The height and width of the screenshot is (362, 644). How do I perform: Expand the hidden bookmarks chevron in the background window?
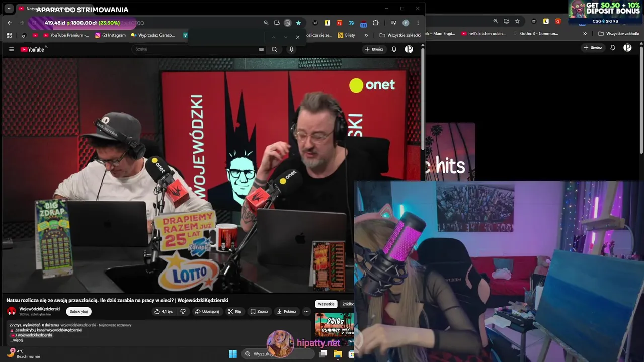(x=585, y=34)
